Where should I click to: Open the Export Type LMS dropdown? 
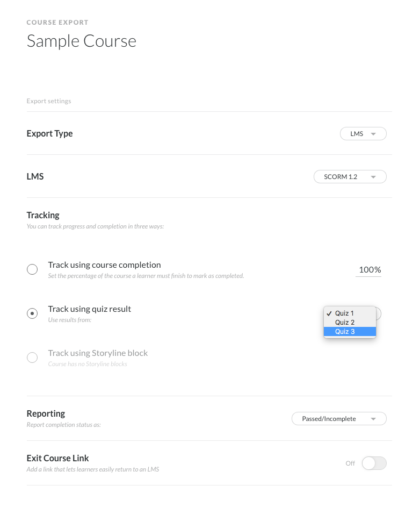[363, 134]
